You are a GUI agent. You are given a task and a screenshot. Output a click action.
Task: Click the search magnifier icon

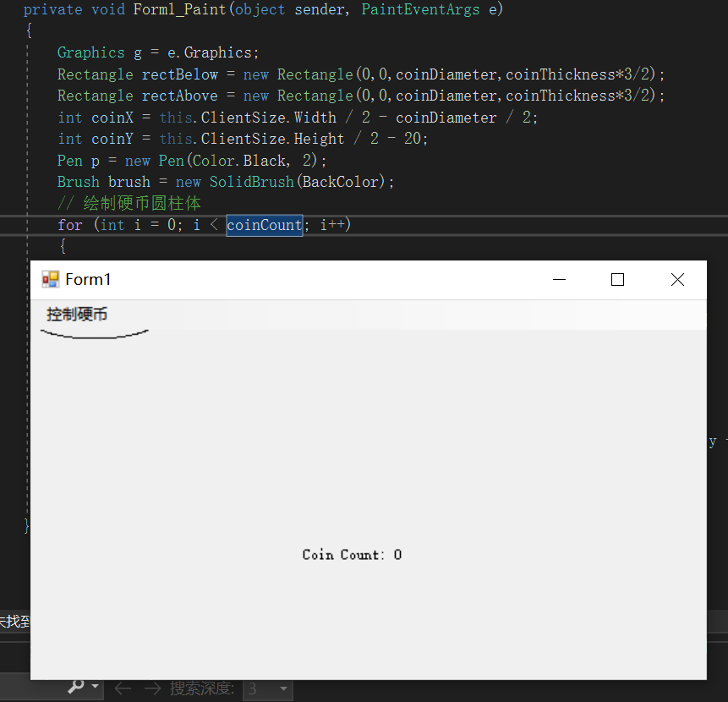(76, 688)
